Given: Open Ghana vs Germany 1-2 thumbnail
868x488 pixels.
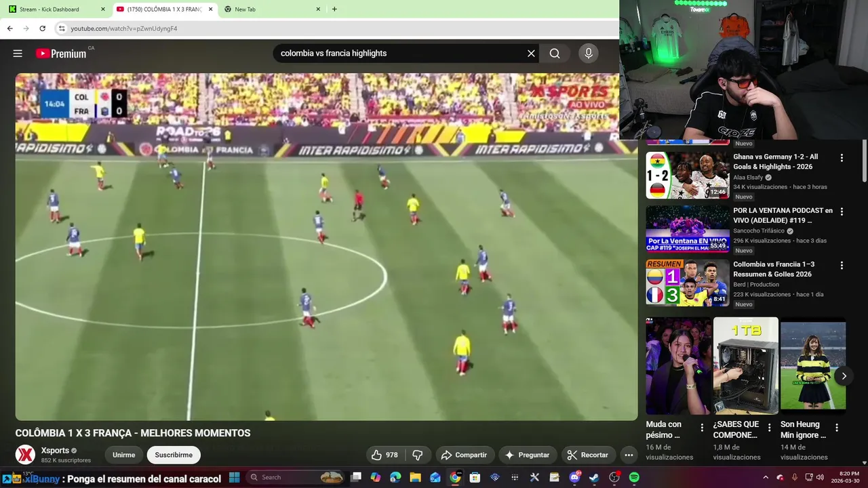Looking at the screenshot, I should pyautogui.click(x=687, y=174).
